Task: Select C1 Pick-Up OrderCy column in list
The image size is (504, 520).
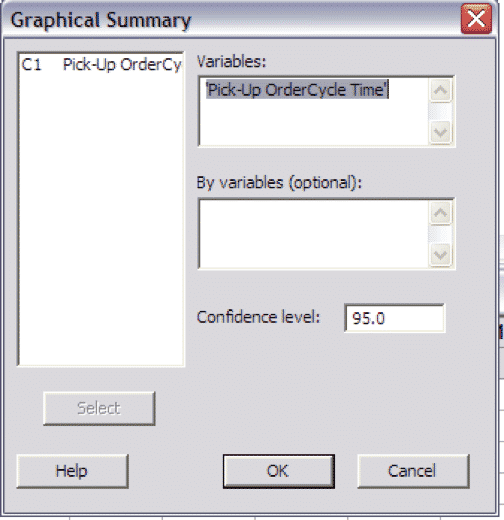Action: pos(101,65)
